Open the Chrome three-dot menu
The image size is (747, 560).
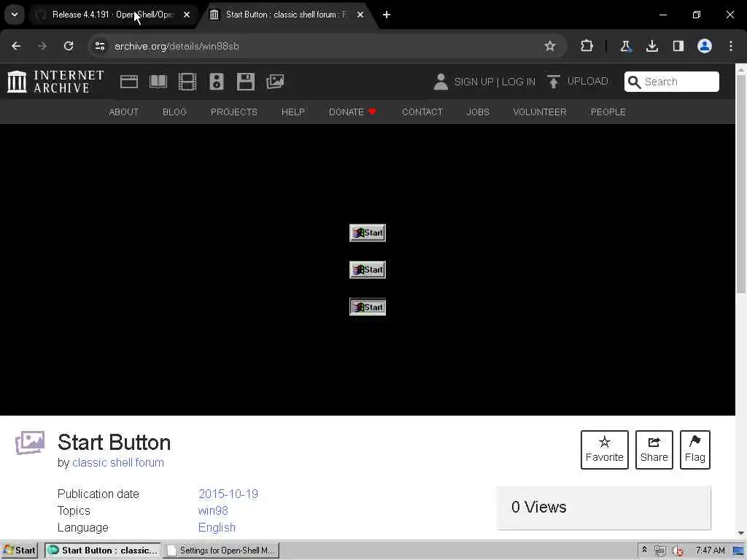click(x=731, y=46)
